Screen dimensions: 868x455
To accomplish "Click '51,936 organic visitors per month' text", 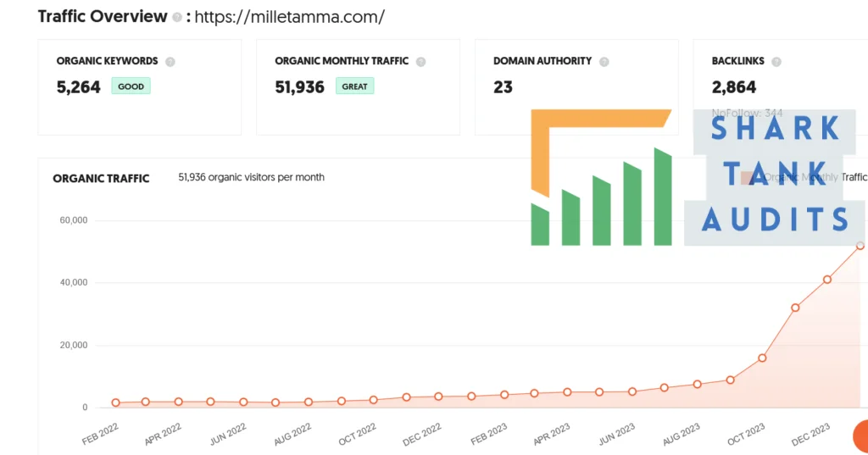I will tap(251, 177).
